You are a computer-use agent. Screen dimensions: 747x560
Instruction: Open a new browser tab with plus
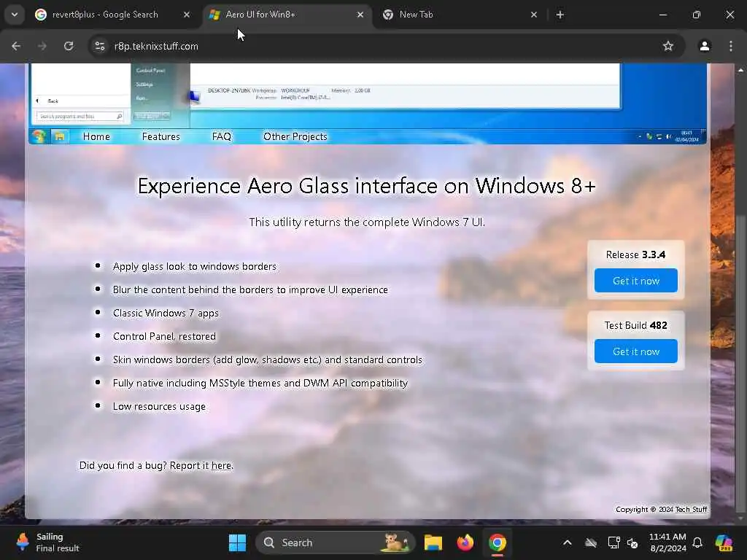coord(560,15)
